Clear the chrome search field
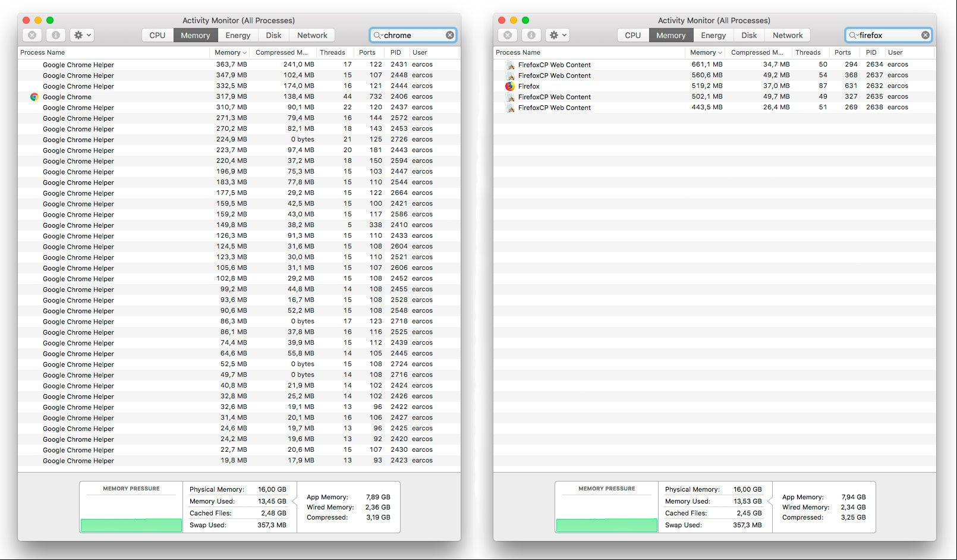Screen dimensions: 957x560 click(450, 35)
